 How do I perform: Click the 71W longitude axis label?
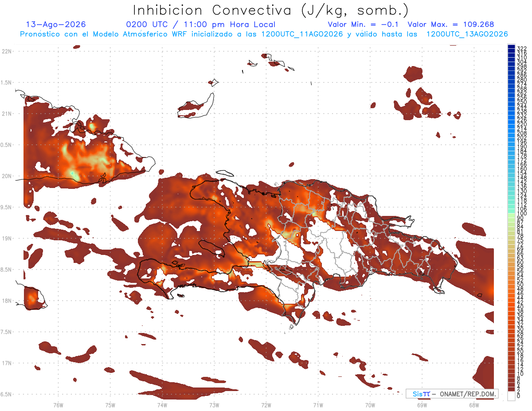[x=318, y=405]
